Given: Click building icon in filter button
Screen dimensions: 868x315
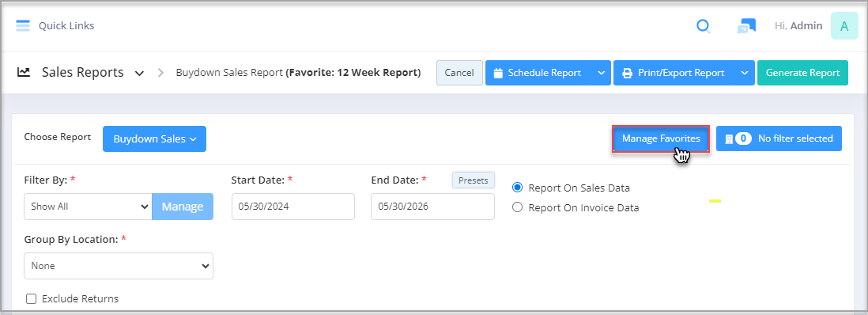Looking at the screenshot, I should coord(729,139).
